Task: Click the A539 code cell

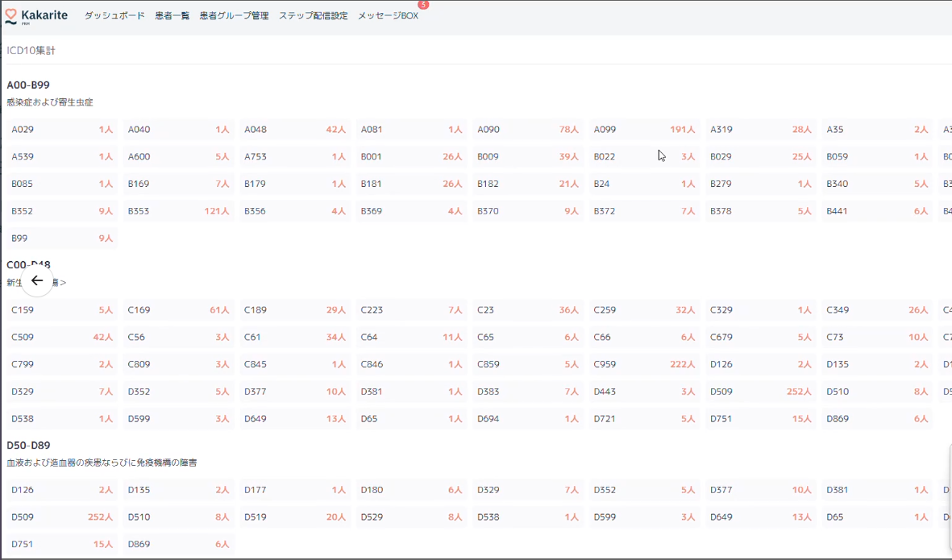Action: 62,156
